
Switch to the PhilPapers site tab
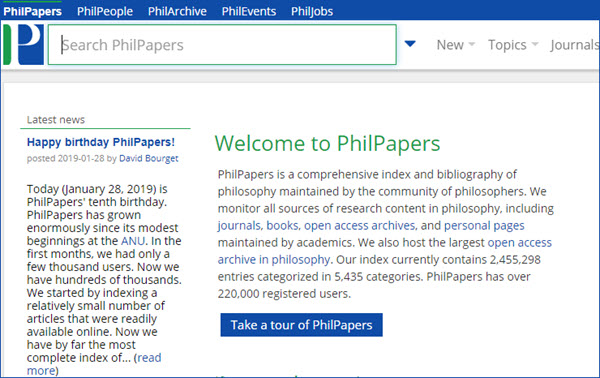click(32, 11)
